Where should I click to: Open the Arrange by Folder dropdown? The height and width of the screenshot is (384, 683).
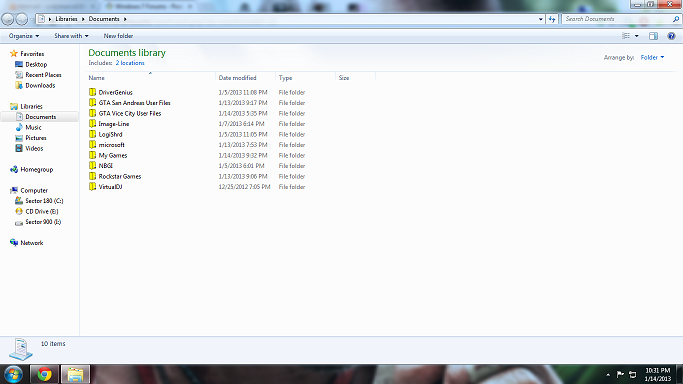click(652, 57)
